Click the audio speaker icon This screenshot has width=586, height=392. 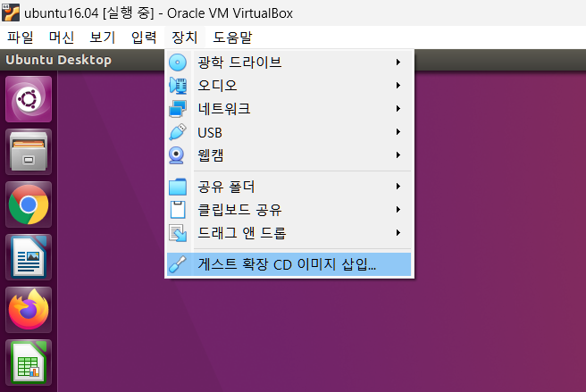click(178, 86)
